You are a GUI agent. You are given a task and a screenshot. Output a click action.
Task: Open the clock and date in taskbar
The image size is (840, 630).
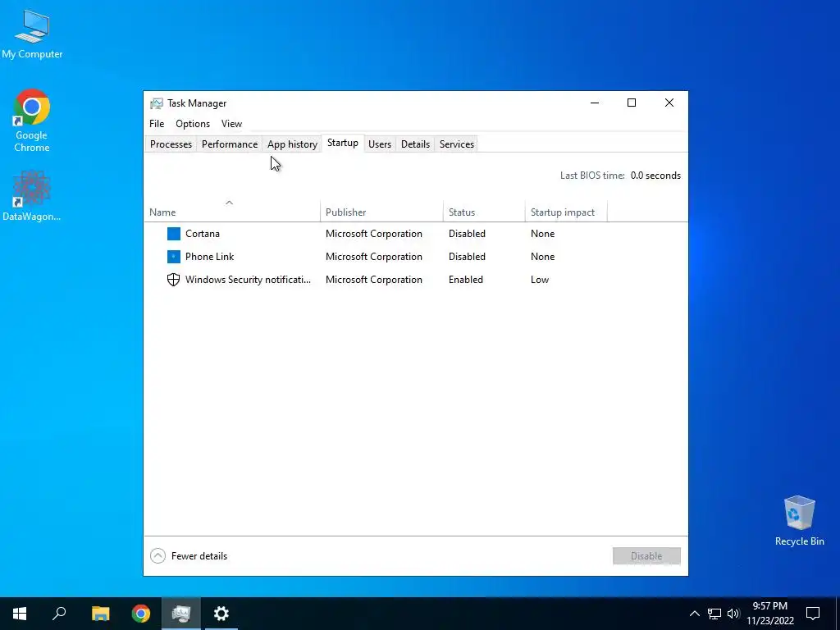(x=769, y=614)
